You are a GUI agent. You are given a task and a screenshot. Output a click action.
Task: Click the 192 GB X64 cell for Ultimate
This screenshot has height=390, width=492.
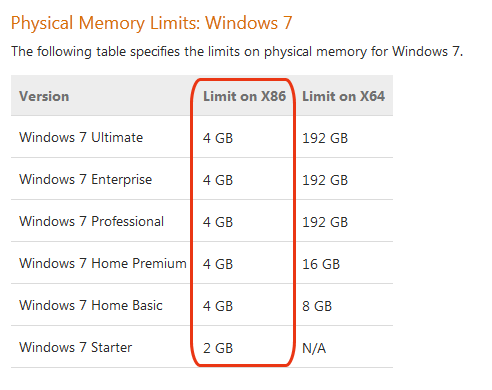(x=325, y=138)
